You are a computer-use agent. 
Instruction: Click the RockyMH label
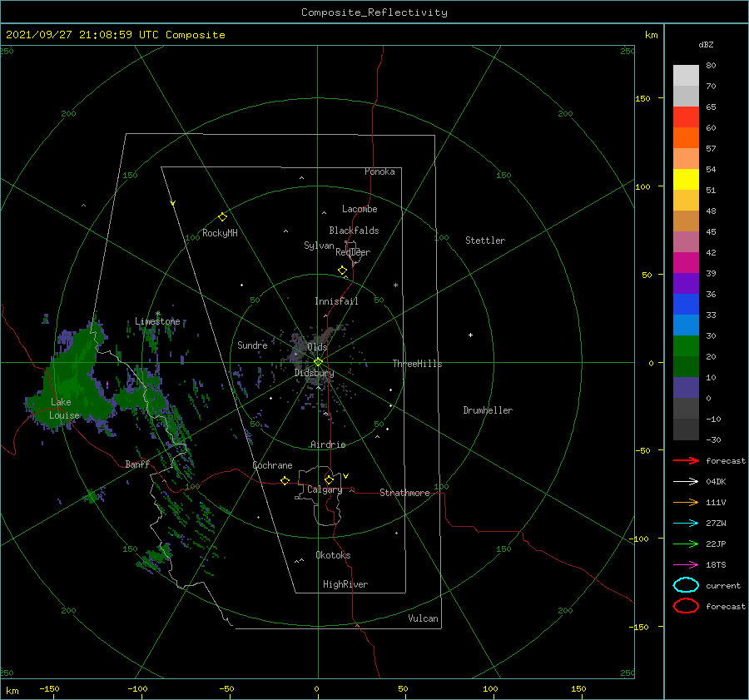click(x=220, y=233)
